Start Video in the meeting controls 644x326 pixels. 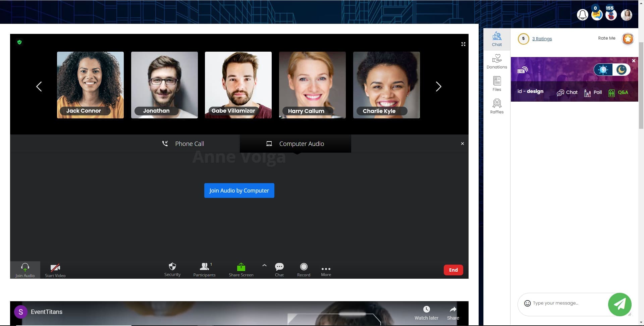pyautogui.click(x=55, y=269)
